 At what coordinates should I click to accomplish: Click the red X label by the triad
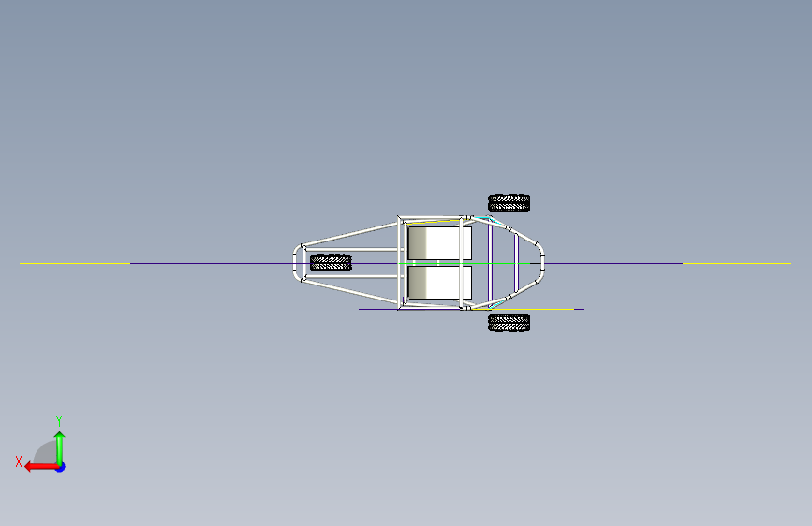click(x=19, y=461)
